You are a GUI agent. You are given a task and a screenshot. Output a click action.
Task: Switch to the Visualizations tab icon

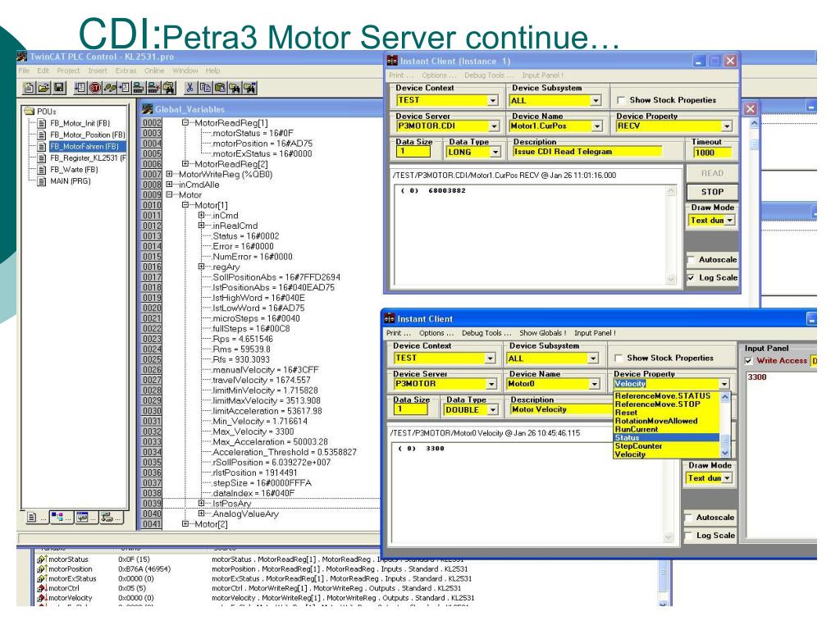(x=85, y=517)
